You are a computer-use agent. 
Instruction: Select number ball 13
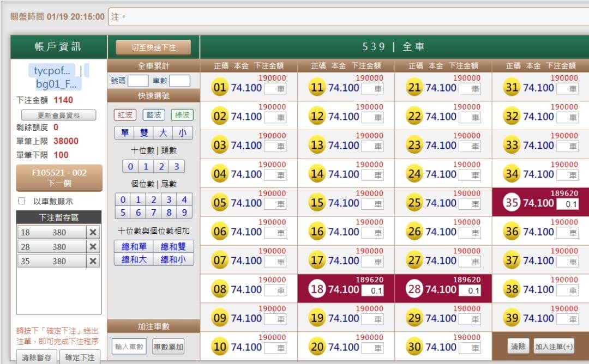[x=317, y=145]
